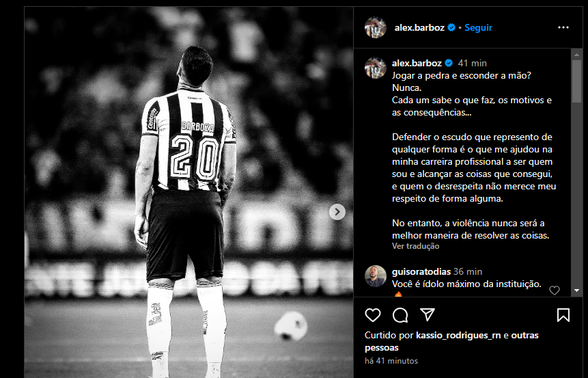Click the comments scrollbar thumb
Viewport: 588px width, 378px height.
click(x=577, y=81)
